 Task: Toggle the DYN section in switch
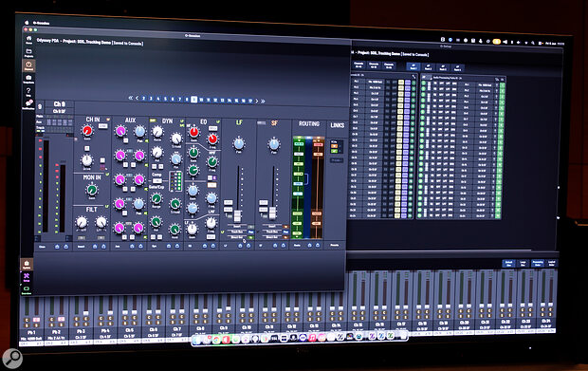[x=182, y=121]
